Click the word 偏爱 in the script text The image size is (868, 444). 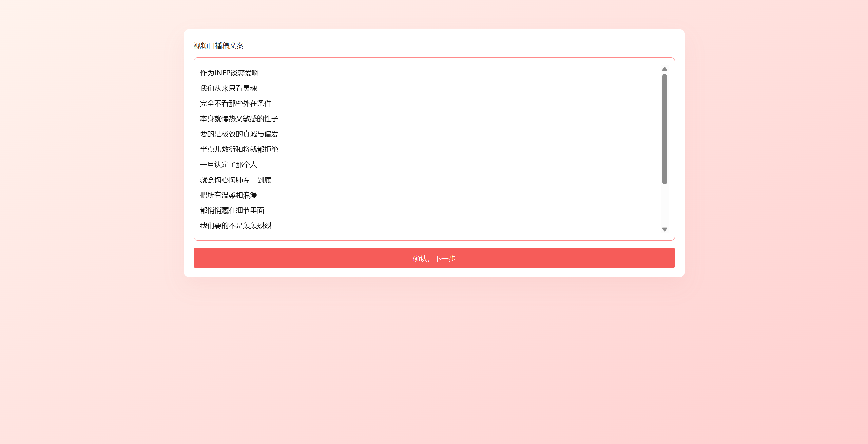[x=271, y=134]
